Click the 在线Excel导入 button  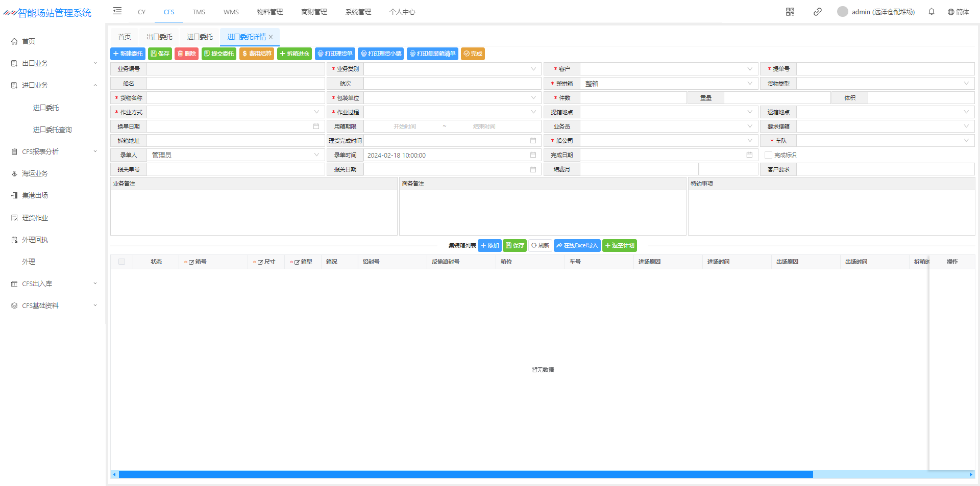[577, 245]
